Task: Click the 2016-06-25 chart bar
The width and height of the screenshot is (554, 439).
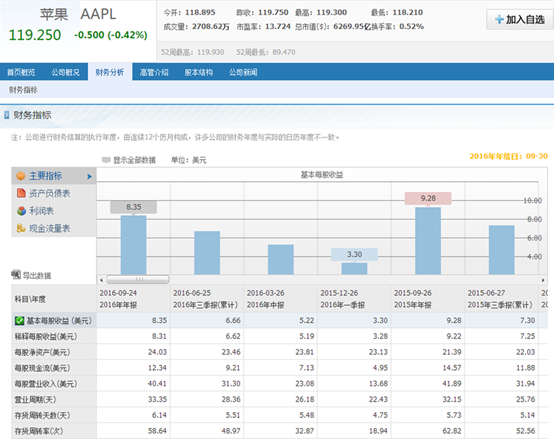Action: pos(207,253)
